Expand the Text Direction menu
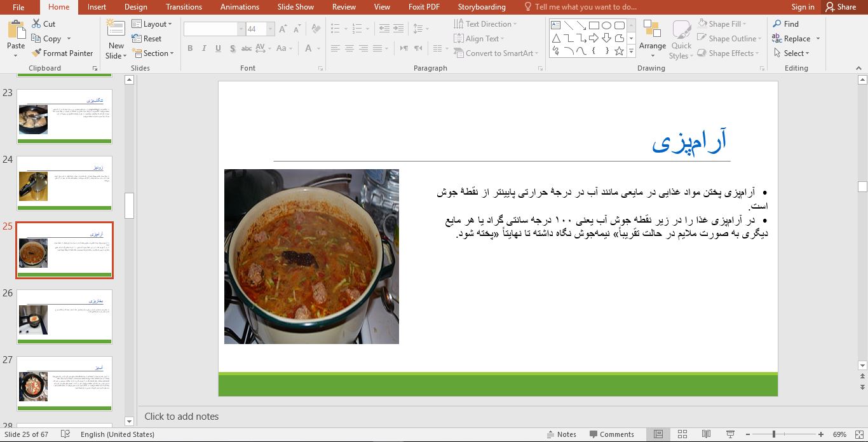Screen dimensions: 868x442 point(485,24)
